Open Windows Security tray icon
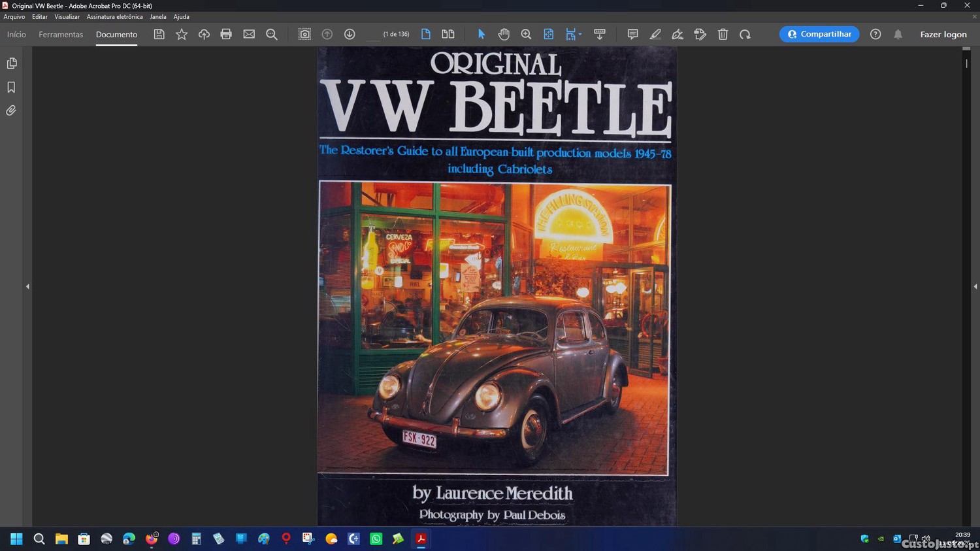The height and width of the screenshot is (551, 980). pos(865,539)
